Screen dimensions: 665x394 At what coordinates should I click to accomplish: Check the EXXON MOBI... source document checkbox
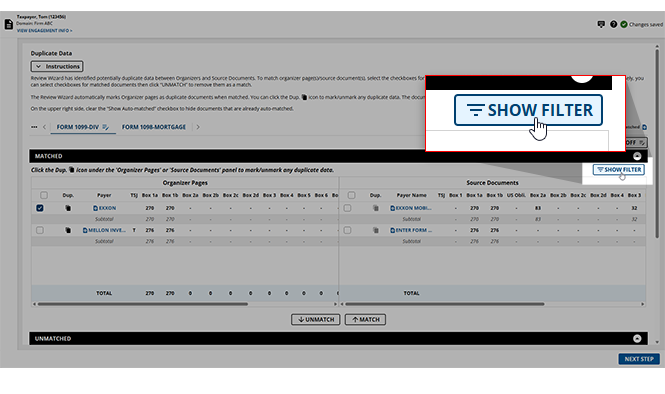[347, 208]
